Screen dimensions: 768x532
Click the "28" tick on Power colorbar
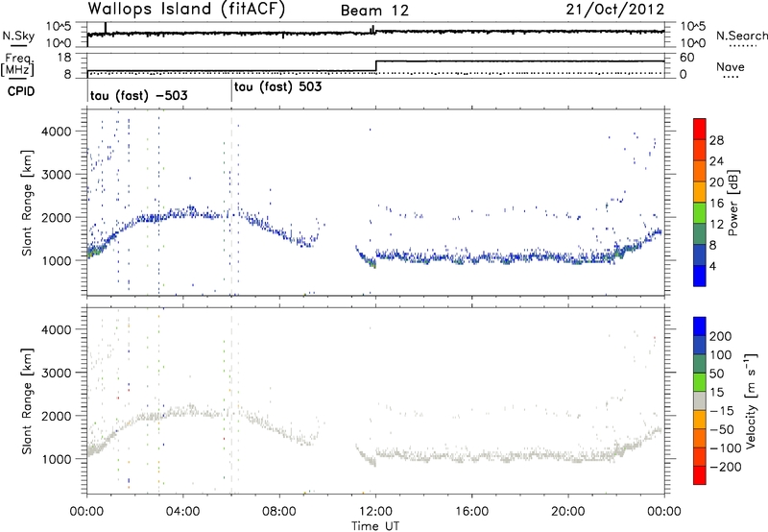(716, 140)
